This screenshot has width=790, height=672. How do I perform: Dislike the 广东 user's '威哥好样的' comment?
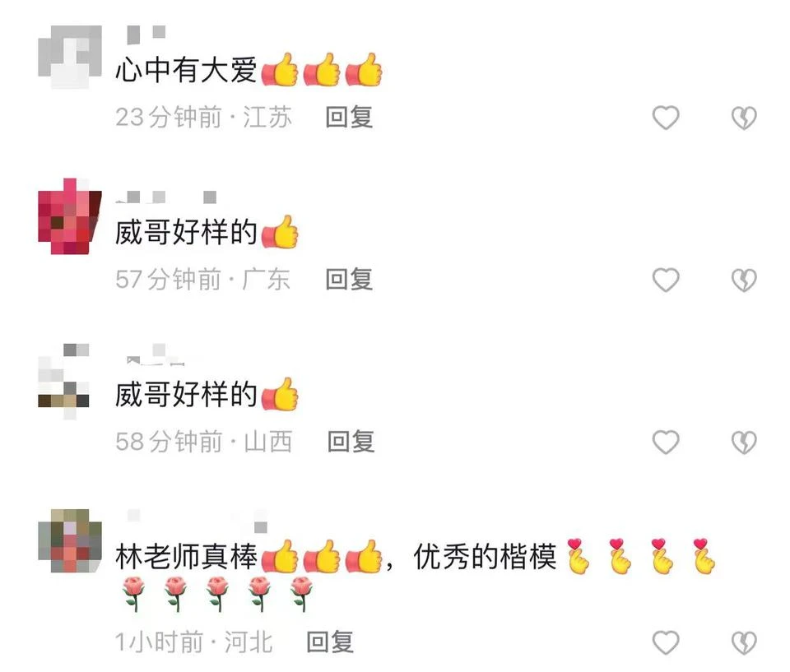tap(744, 280)
